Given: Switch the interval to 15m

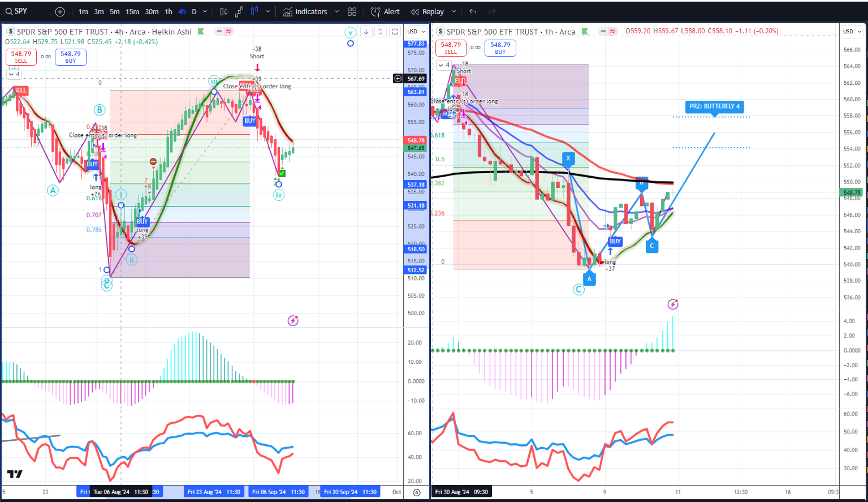Looking at the screenshot, I should pos(132,11).
